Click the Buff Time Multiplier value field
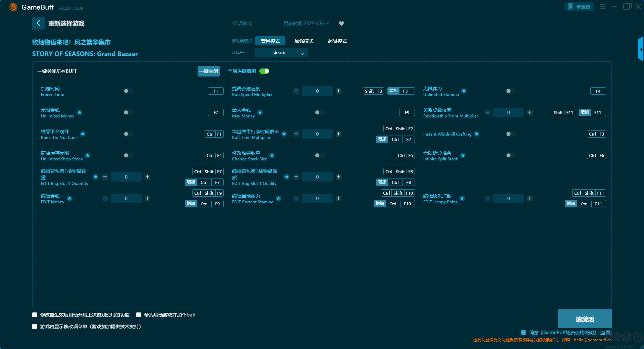The width and height of the screenshot is (644, 349). (317, 134)
